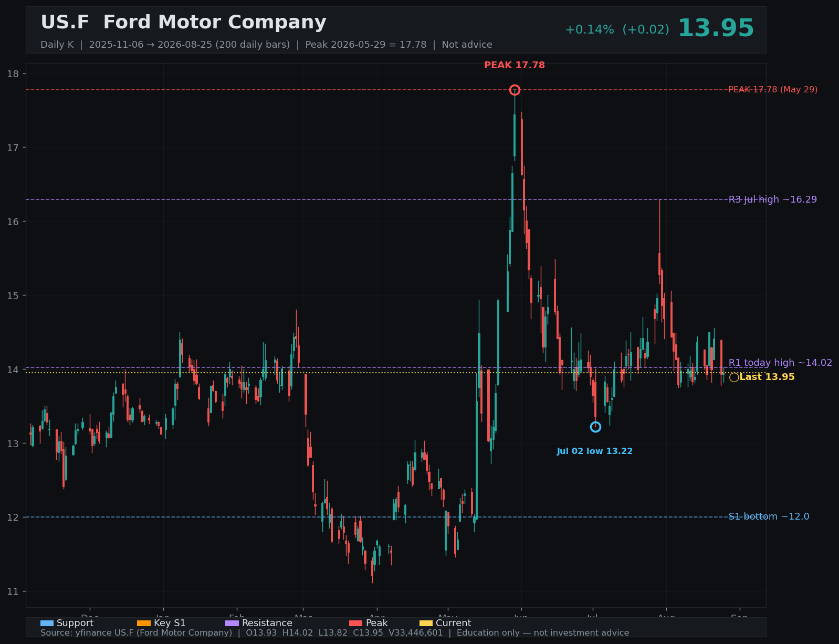
Task: Click the "Peak" legend label
Action: tap(377, 623)
